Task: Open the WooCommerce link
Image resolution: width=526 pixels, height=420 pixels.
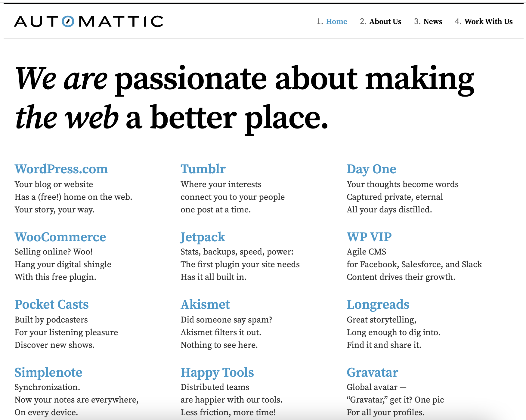Action: pos(60,237)
